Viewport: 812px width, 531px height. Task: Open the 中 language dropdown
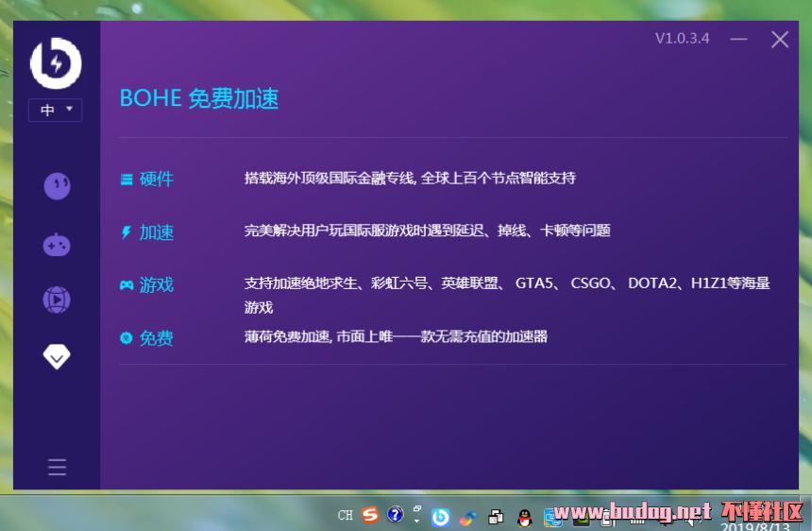56,110
